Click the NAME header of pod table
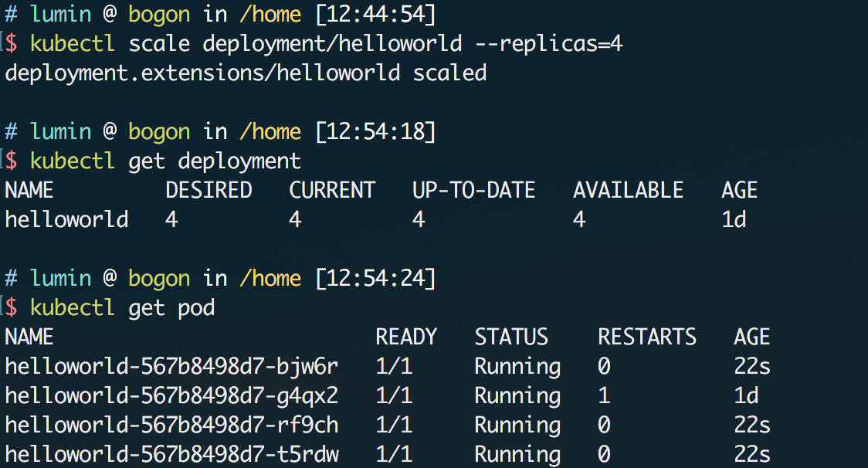Image resolution: width=868 pixels, height=468 pixels. (x=29, y=337)
